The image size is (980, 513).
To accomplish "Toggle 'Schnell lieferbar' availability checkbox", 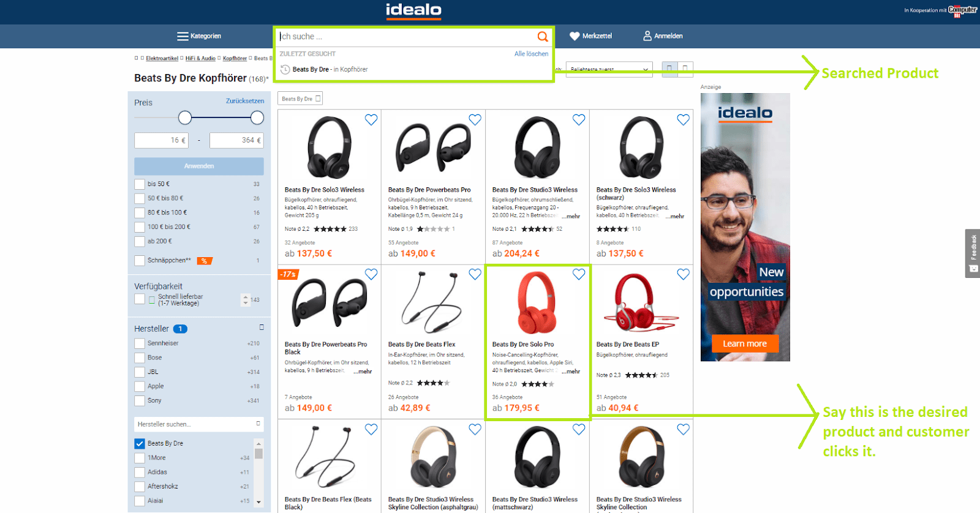I will [140, 299].
